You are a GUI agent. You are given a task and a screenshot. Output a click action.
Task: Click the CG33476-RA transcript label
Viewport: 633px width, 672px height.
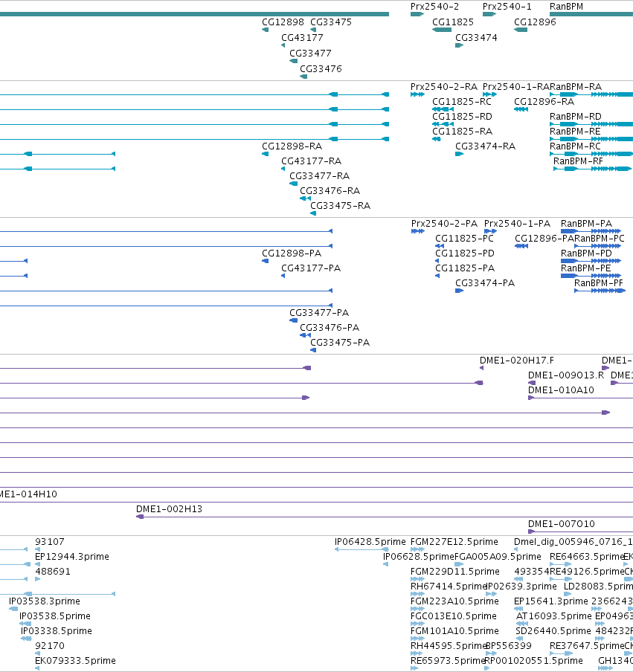330,191
